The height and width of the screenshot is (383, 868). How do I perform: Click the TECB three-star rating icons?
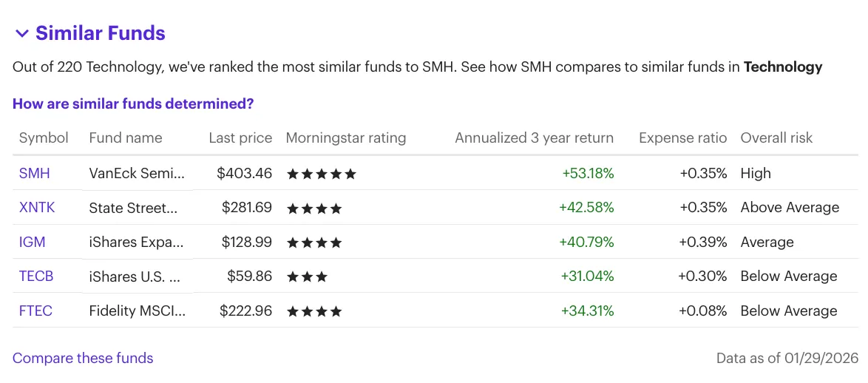pos(307,277)
